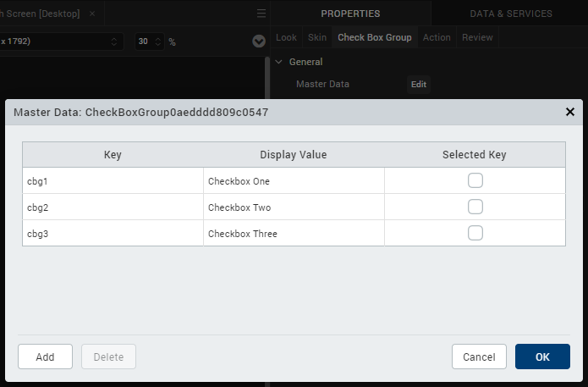
Task: Click the Checkbox Three display value cell
Action: pyautogui.click(x=294, y=234)
